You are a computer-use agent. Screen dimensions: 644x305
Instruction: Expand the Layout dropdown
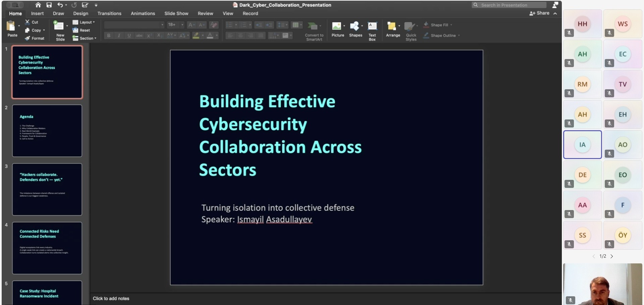(84, 22)
